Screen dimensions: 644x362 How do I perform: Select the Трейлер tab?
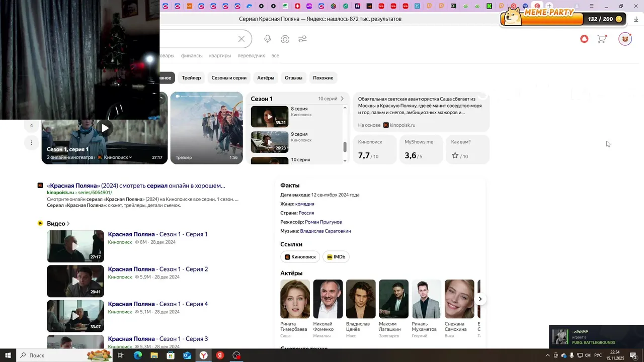(191, 78)
